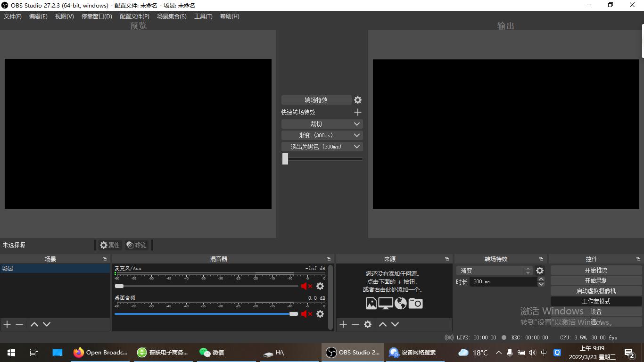Open the 工具(T) menu
This screenshot has width=644, height=362.
pyautogui.click(x=203, y=16)
